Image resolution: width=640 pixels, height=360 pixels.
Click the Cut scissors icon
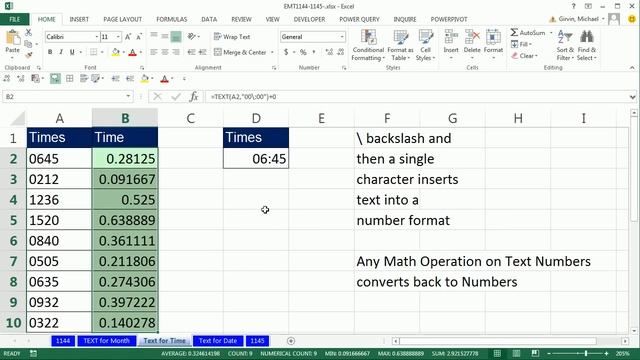[28, 32]
